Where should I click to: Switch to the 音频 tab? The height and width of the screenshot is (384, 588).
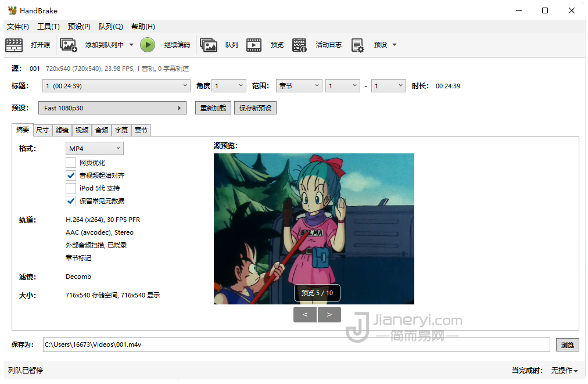[102, 130]
